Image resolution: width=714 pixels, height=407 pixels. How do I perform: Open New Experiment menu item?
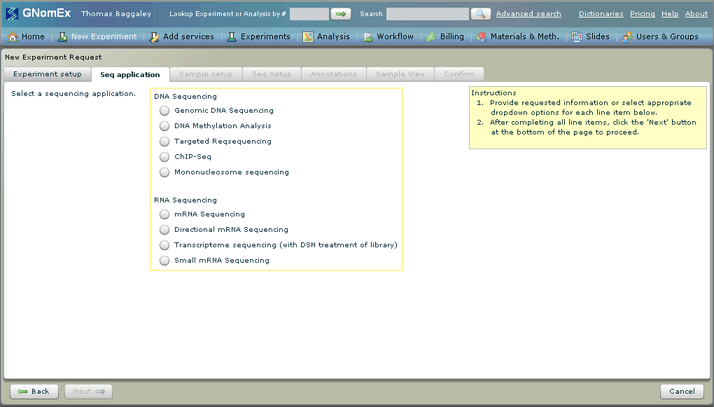pyautogui.click(x=97, y=37)
